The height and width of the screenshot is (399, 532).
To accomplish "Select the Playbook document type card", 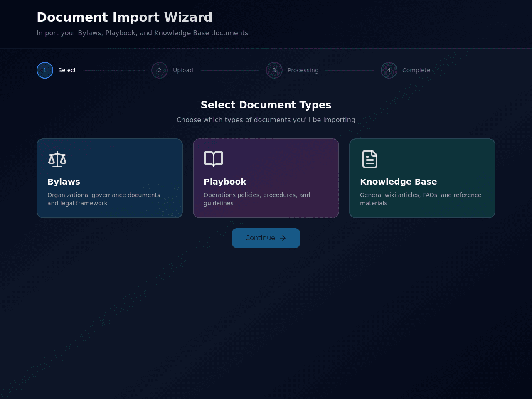I will click(x=266, y=178).
